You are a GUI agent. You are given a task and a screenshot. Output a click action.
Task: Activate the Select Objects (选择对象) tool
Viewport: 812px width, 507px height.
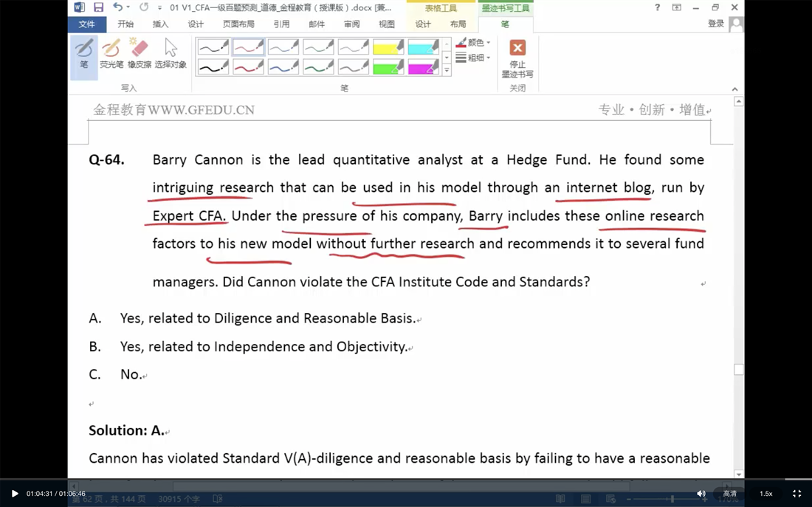171,54
